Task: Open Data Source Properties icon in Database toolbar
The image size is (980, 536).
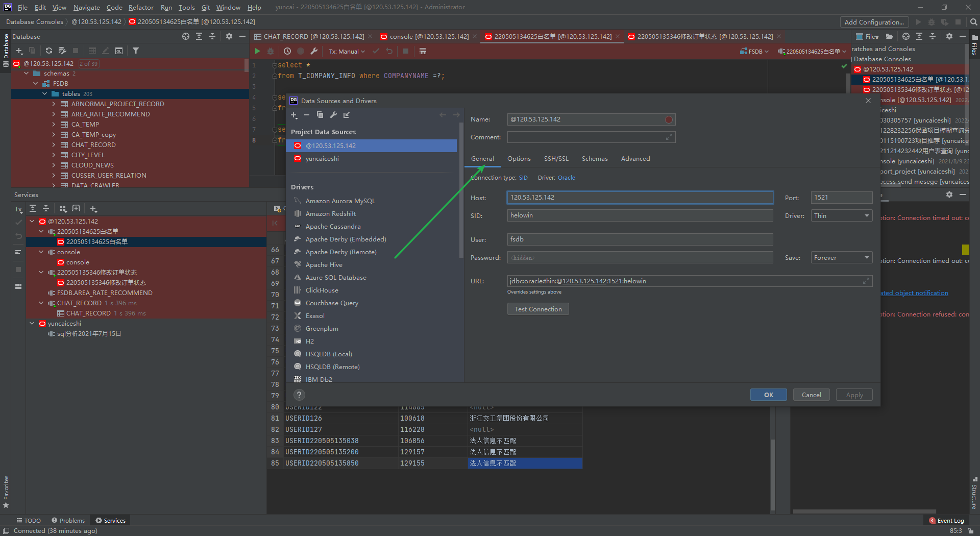Action: point(62,51)
